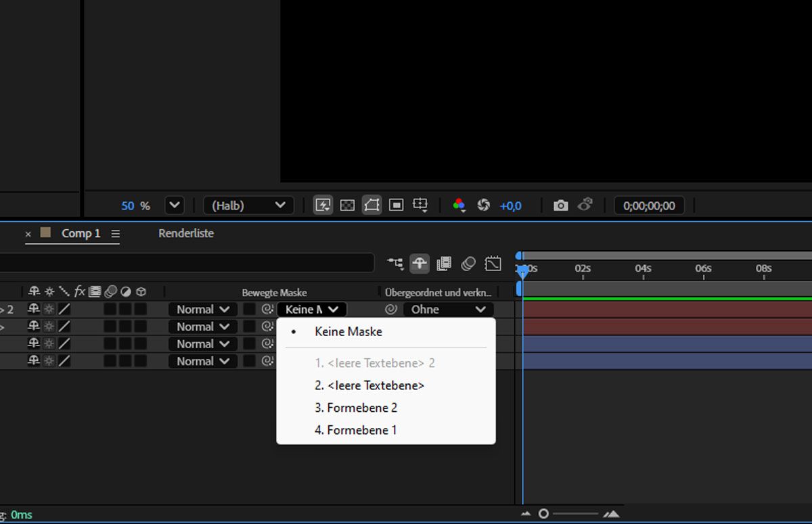Toggle the fast previews icon in viewer
The image size is (812, 524).
[323, 206]
